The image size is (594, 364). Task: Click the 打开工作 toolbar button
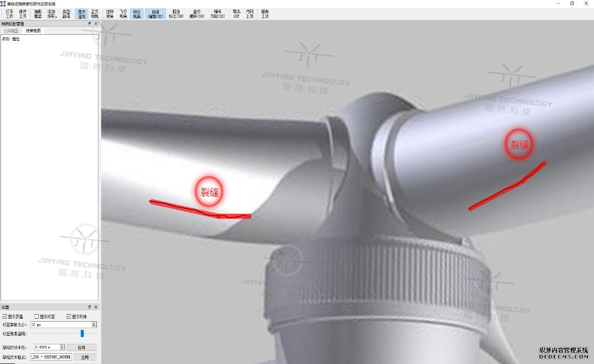tap(10, 14)
